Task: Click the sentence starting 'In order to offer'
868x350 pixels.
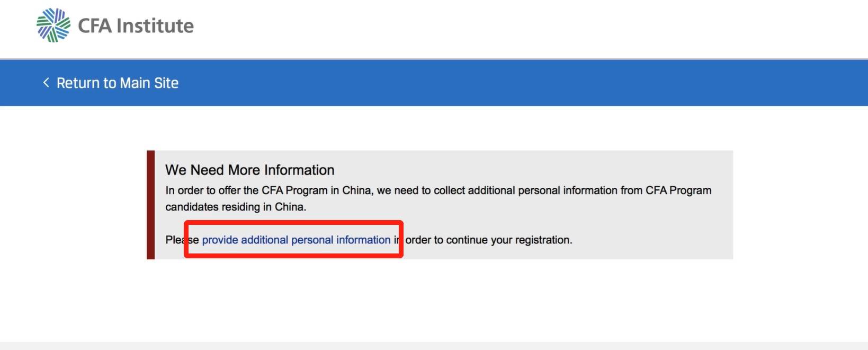Action: (x=371, y=190)
